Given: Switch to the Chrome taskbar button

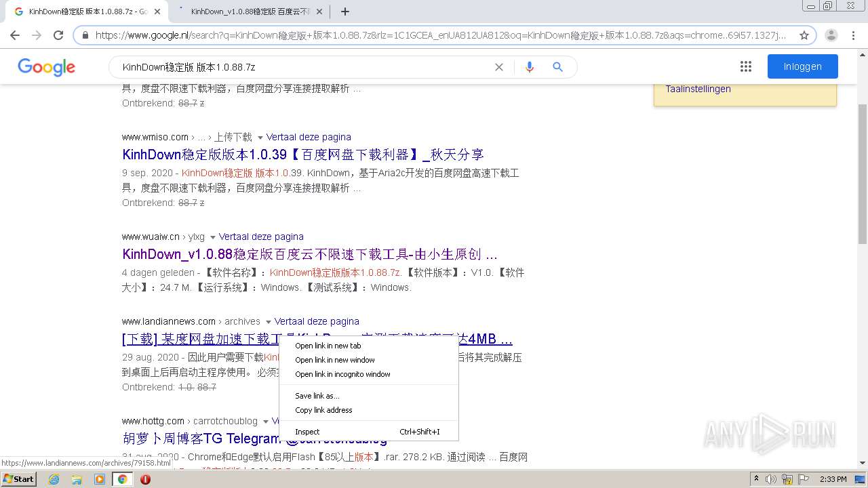Looking at the screenshot, I should tap(123, 479).
